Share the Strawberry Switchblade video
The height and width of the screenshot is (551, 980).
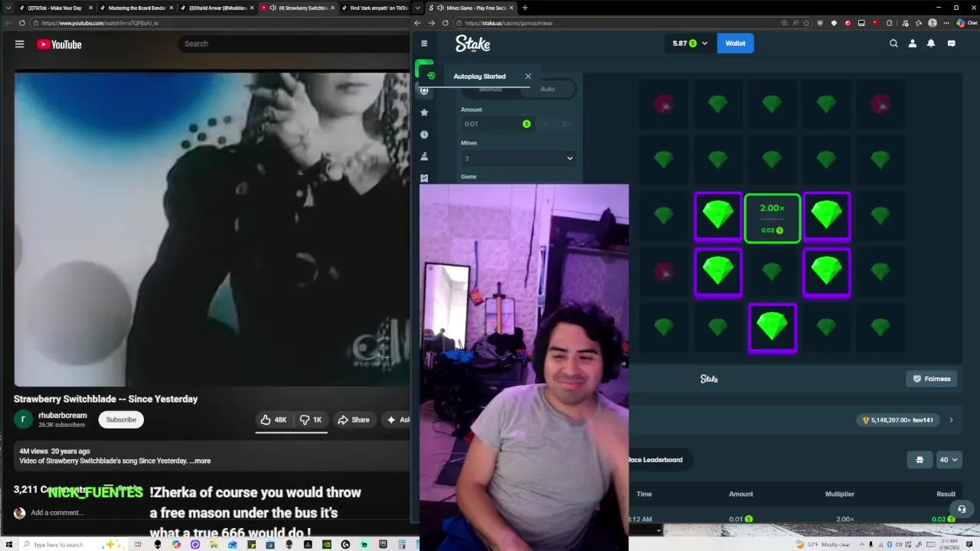pyautogui.click(x=354, y=419)
